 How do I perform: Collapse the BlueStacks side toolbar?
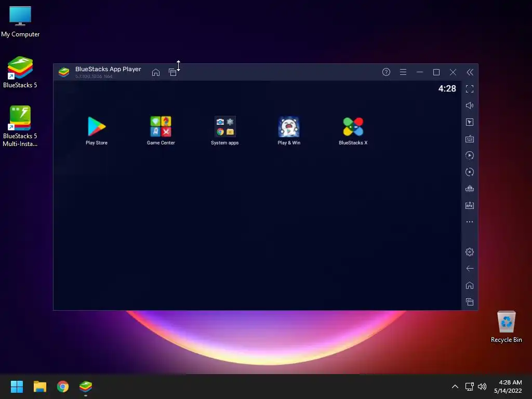470,72
